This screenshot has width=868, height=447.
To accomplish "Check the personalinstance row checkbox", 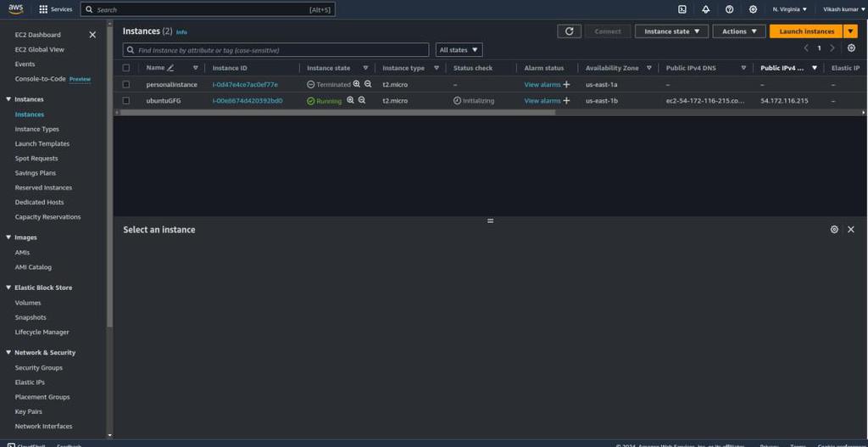I will point(126,85).
